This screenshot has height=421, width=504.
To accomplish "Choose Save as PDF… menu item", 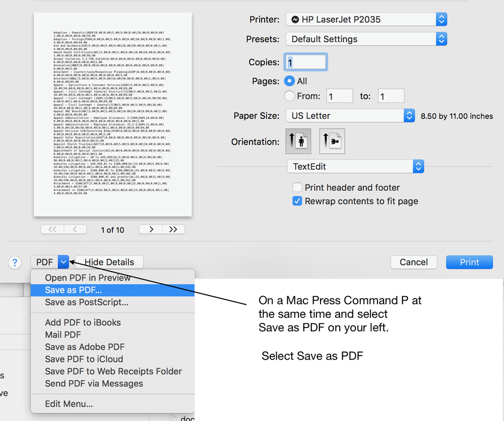I will tap(112, 290).
